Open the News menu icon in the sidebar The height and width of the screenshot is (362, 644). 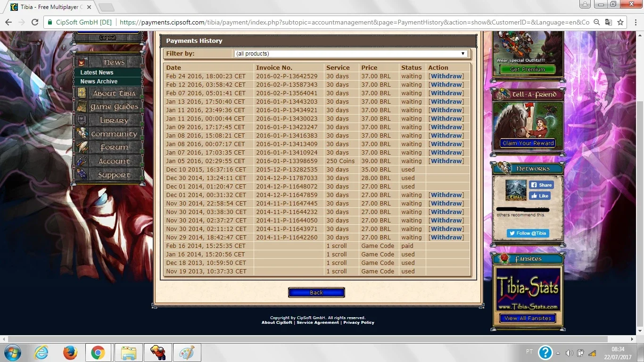[x=82, y=62]
